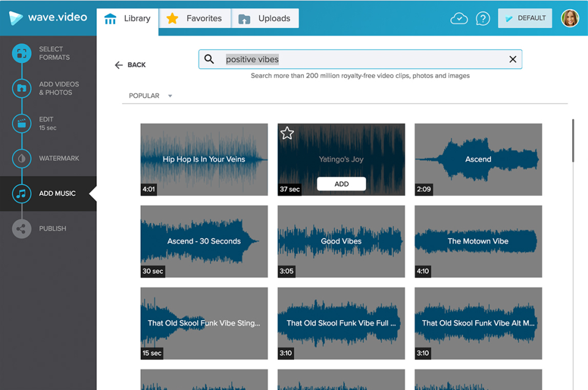Image resolution: width=588 pixels, height=390 pixels.
Task: Click the user profile avatar
Action: point(570,18)
